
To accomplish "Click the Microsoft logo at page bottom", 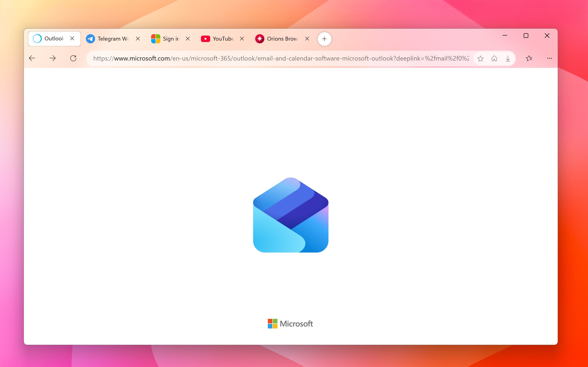I will tap(291, 324).
